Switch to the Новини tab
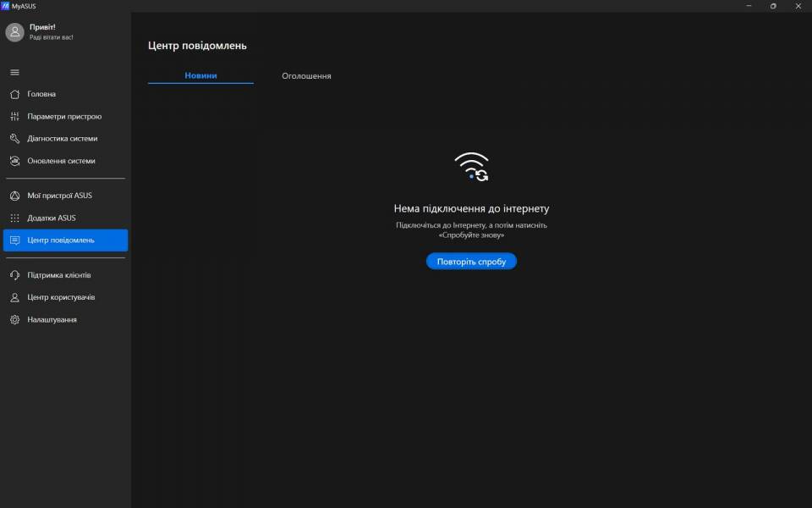Image resolution: width=812 pixels, height=508 pixels. (200, 75)
